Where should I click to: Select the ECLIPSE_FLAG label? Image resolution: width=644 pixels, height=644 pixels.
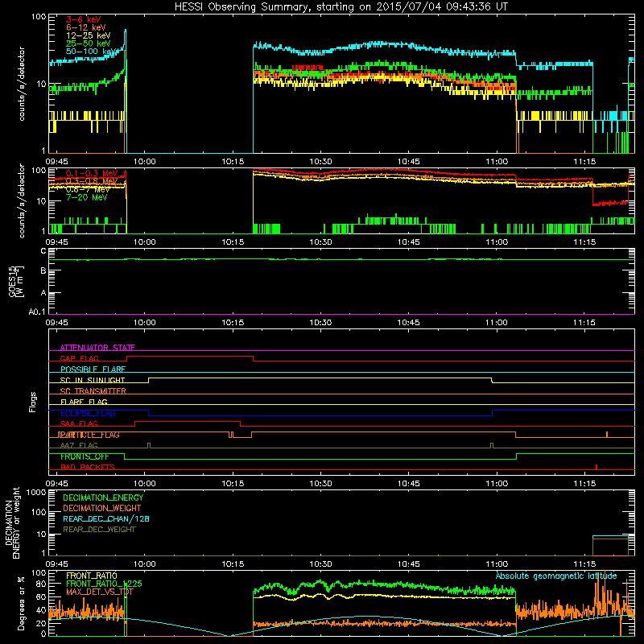88,413
